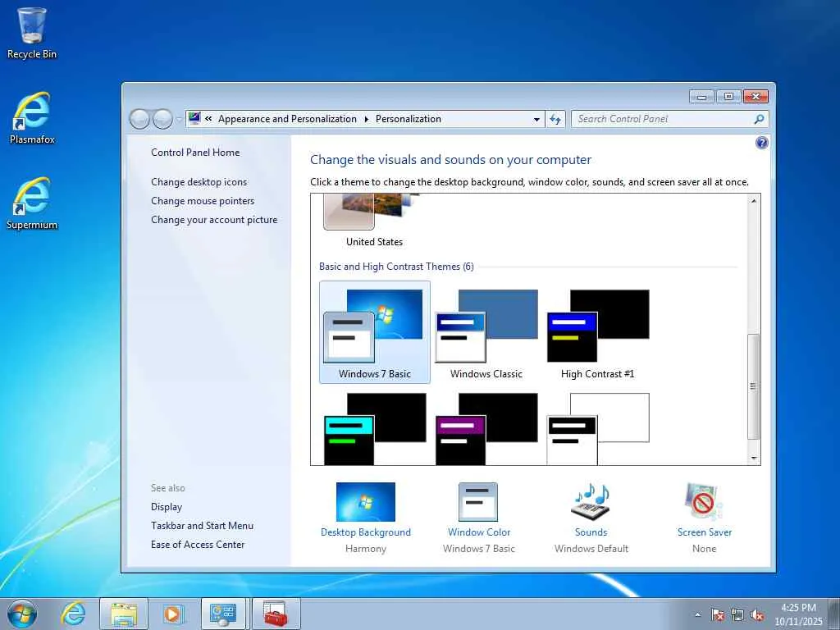
Task: Open Internet Explorer from the taskbar
Action: point(73,614)
